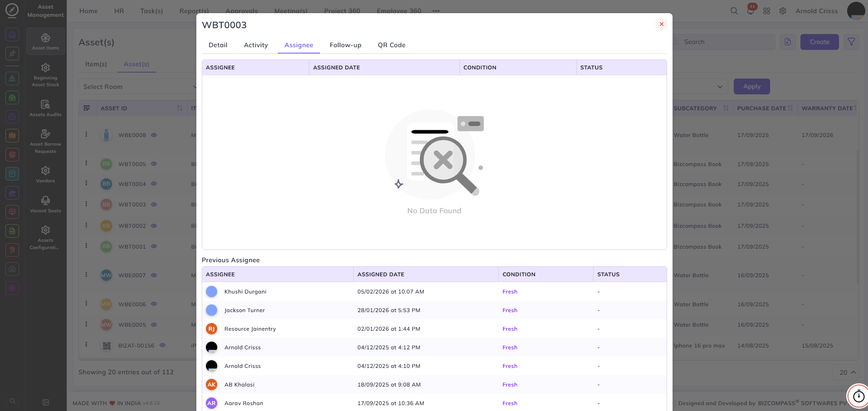Open notifications bell with badge
Screen dimensions: 868x411
pos(751,10)
